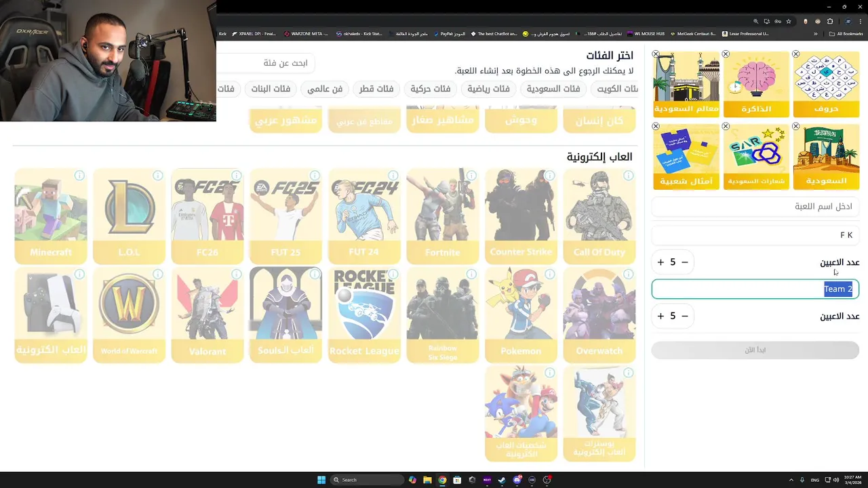Screen dimensions: 868x488
Task: Show info for Fortnite card
Action: tap(471, 176)
